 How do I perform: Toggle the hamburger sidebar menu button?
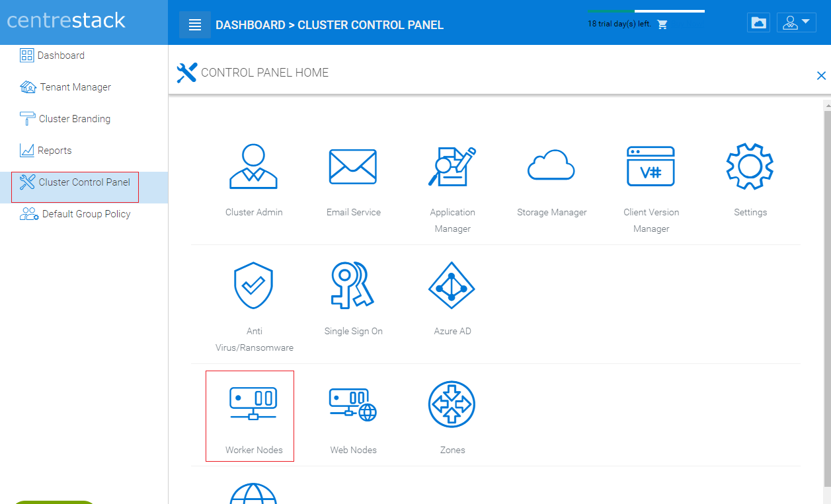tap(195, 25)
